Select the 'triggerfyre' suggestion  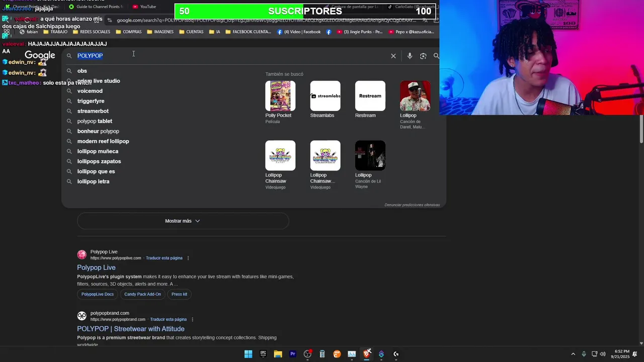[x=91, y=101]
